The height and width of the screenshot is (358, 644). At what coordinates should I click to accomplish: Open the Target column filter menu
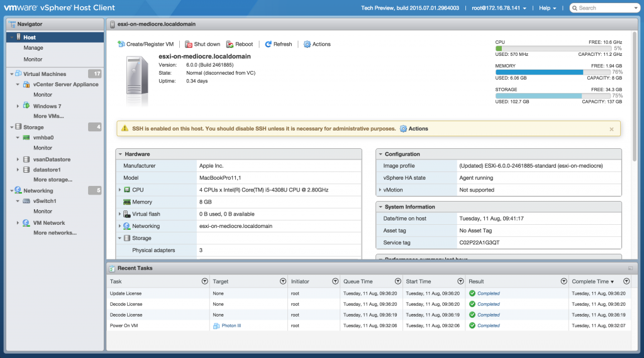coord(283,281)
